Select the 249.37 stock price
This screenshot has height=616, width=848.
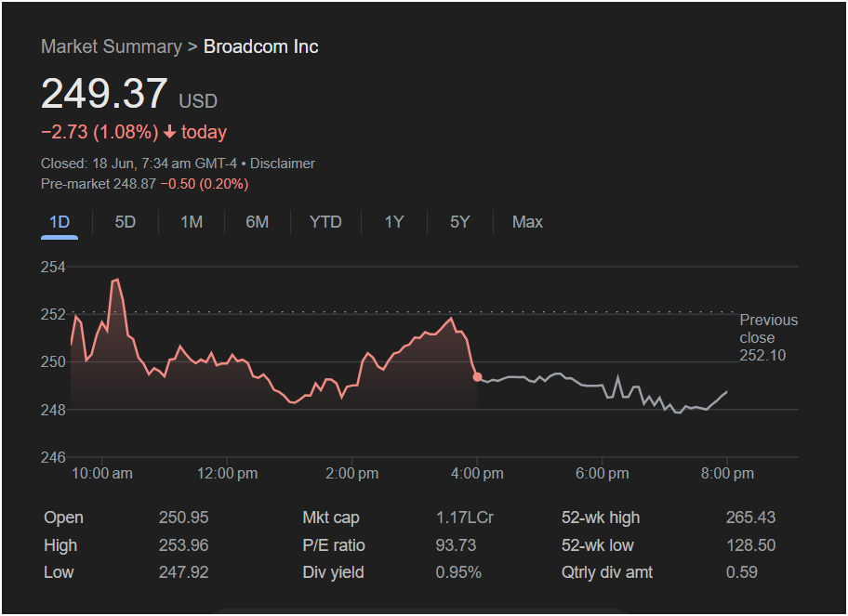pos(104,94)
